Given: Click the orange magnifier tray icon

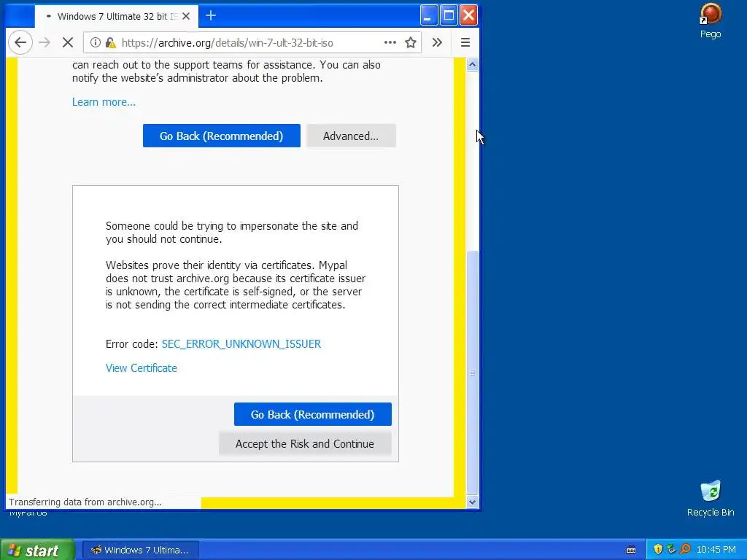Looking at the screenshot, I should click(x=685, y=550).
